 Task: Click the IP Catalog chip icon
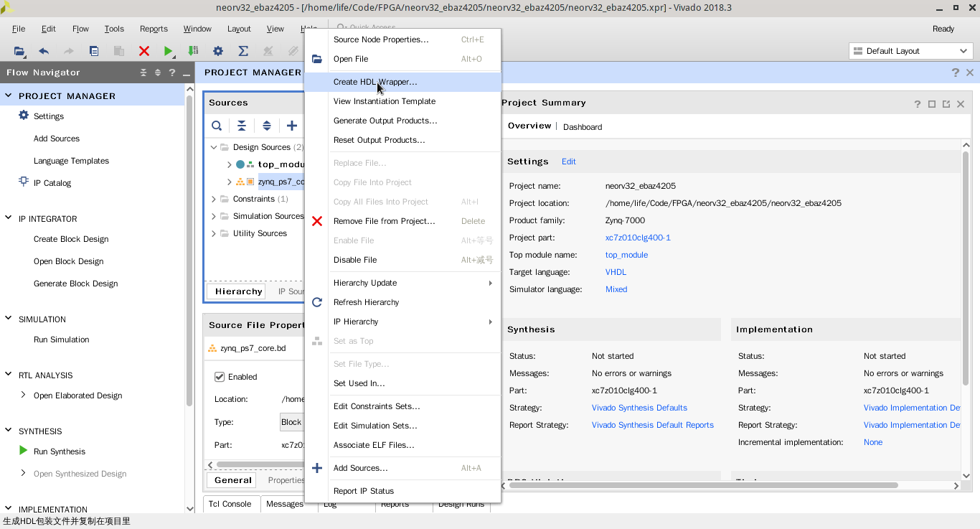[x=24, y=182]
